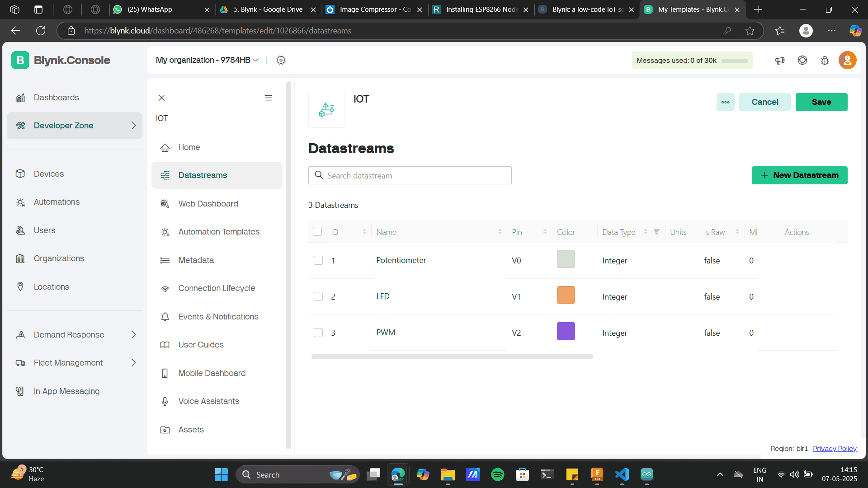868x488 pixels.
Task: Open Spotify from the taskbar
Action: point(498,474)
